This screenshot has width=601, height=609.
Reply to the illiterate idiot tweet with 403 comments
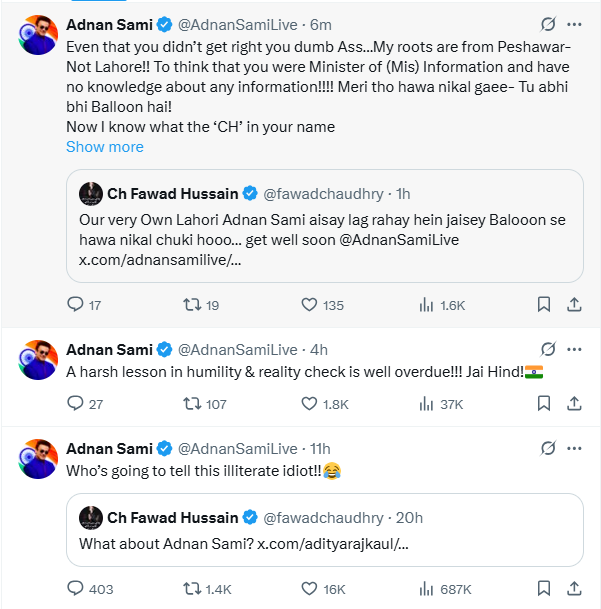click(x=75, y=588)
